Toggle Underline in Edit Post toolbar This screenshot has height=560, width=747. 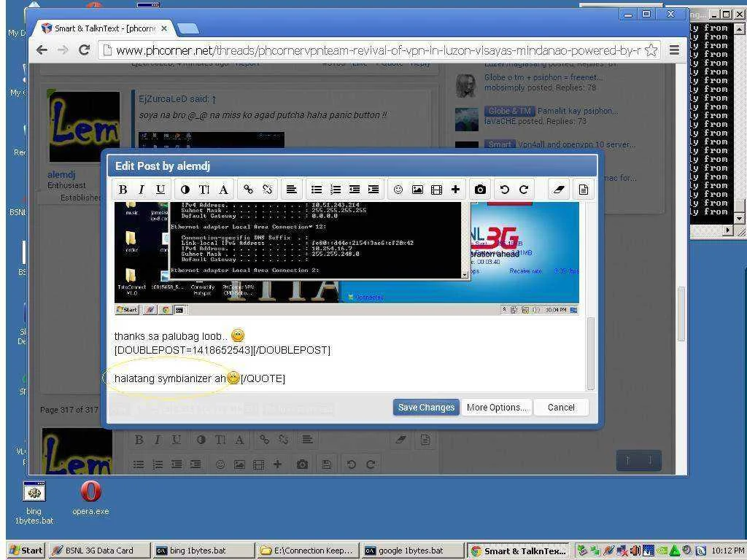click(160, 190)
